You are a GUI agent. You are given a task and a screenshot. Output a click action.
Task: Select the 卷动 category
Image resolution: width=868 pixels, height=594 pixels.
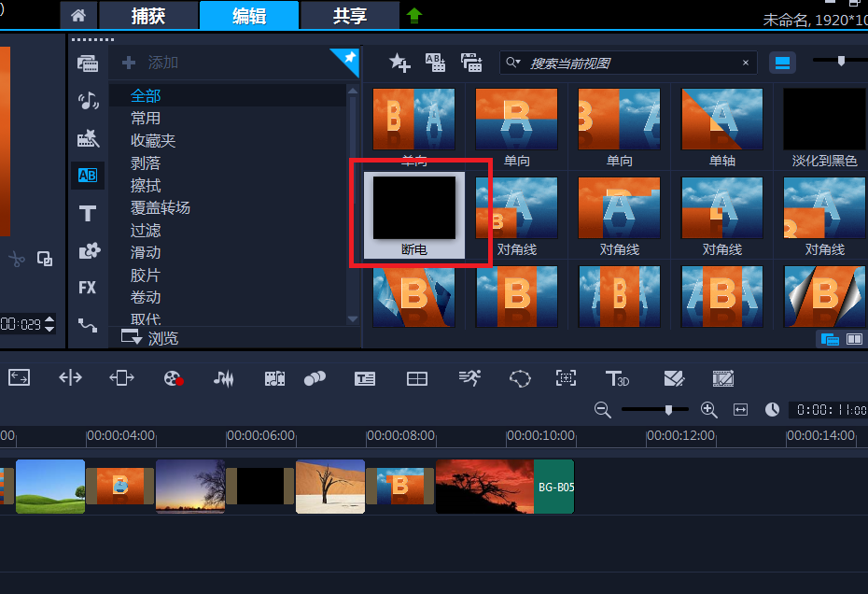(x=146, y=298)
